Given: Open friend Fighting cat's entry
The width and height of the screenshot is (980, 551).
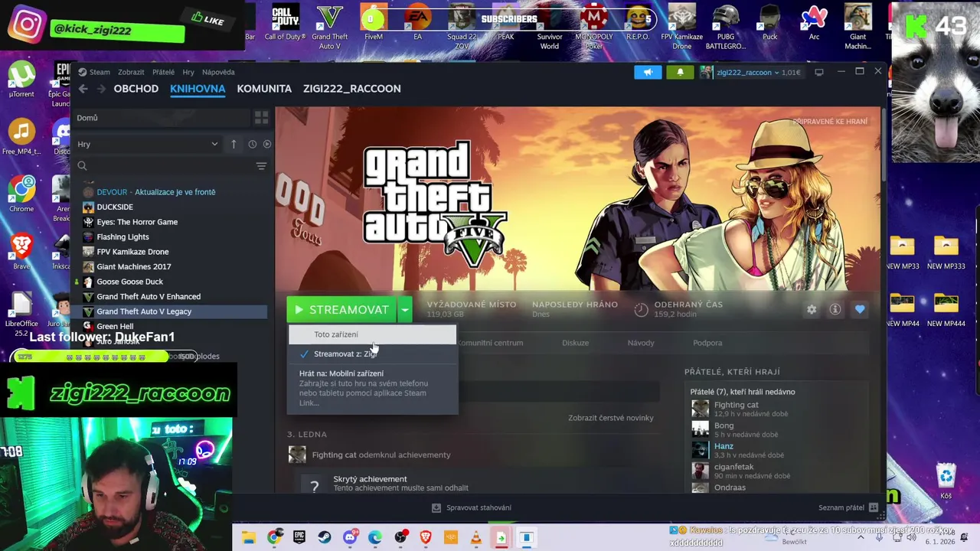Looking at the screenshot, I should tap(777, 409).
